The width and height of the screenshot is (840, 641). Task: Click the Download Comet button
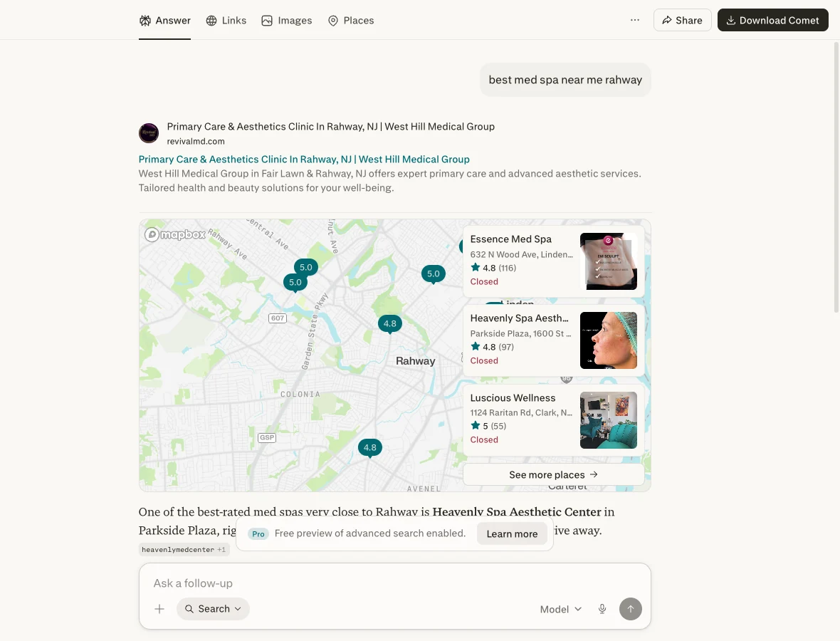coord(772,20)
